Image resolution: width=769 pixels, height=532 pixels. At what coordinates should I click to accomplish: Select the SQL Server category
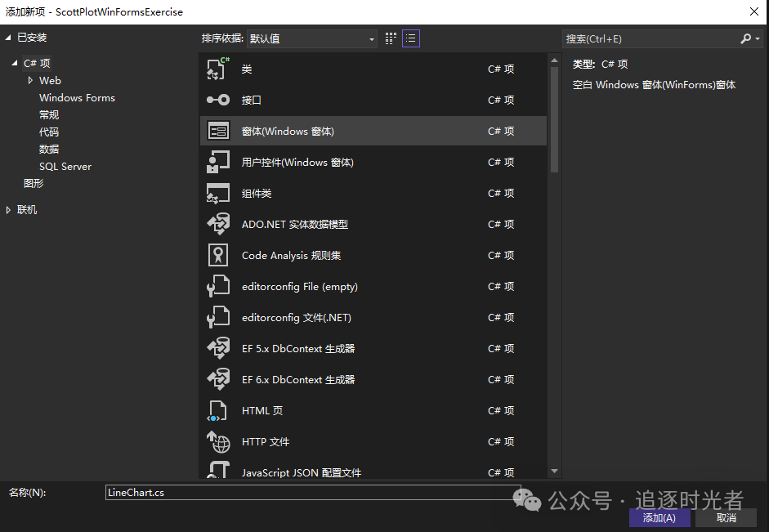(x=65, y=166)
